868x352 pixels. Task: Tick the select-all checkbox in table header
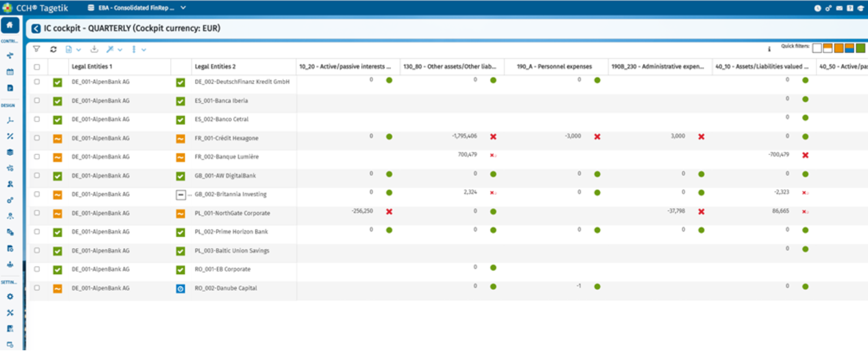point(37,67)
